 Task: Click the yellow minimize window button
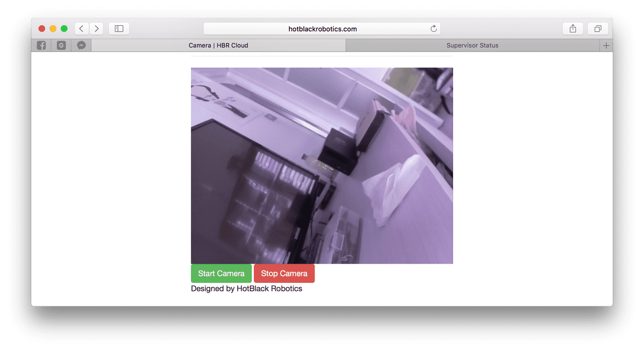(53, 28)
